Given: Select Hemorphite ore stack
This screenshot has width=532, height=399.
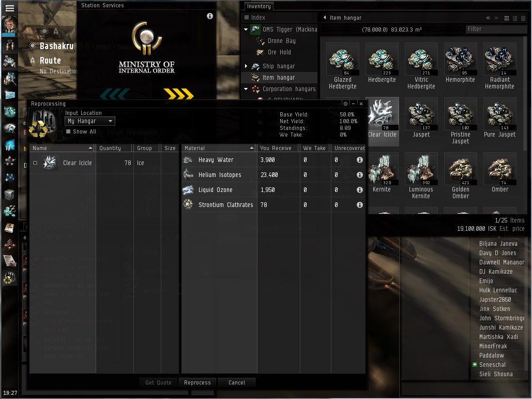Looking at the screenshot, I should coord(460,63).
